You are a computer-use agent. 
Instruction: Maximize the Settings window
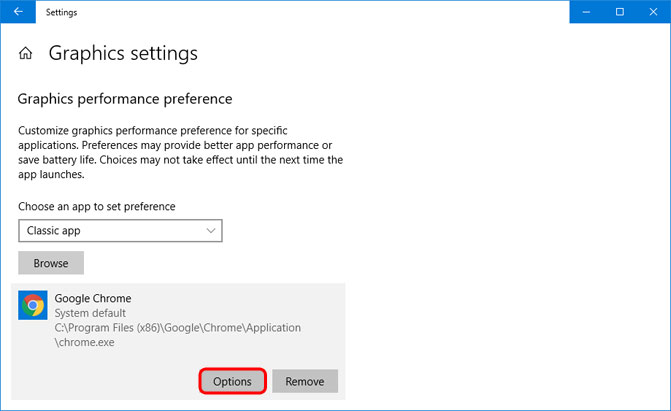(x=620, y=12)
